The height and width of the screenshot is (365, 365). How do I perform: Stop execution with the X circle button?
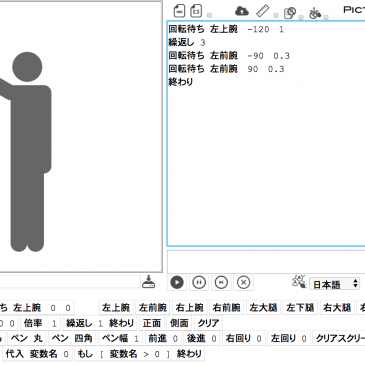coord(243,283)
